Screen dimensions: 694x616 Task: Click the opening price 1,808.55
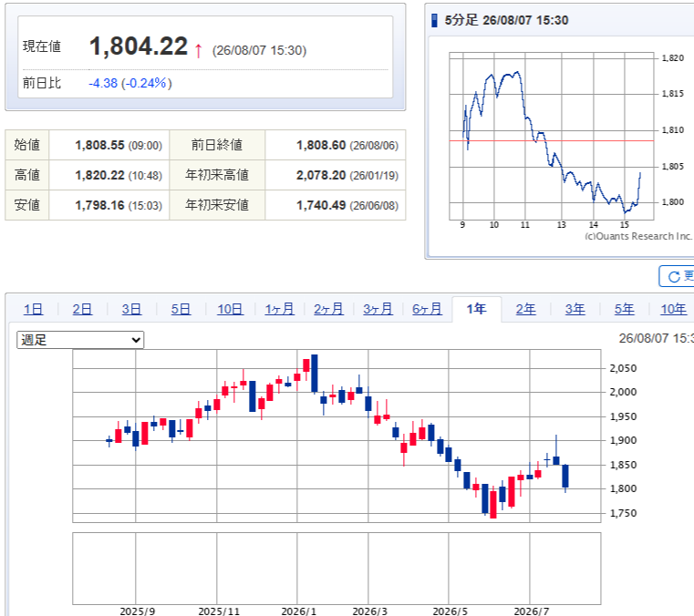tap(99, 145)
